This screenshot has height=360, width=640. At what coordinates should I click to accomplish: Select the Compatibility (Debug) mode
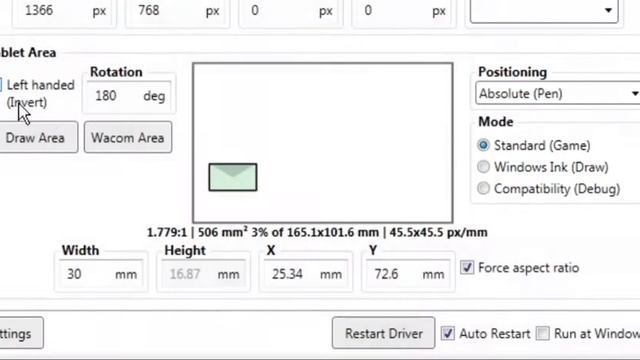pyautogui.click(x=483, y=188)
